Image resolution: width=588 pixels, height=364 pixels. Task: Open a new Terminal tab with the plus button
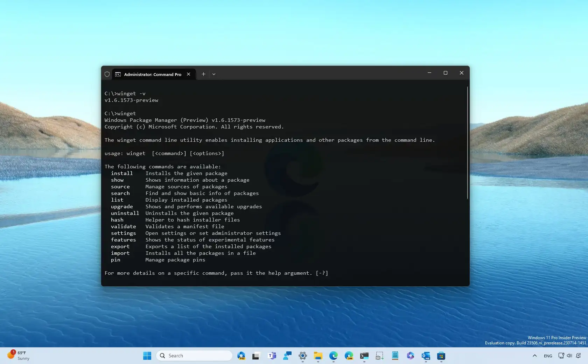pos(203,74)
